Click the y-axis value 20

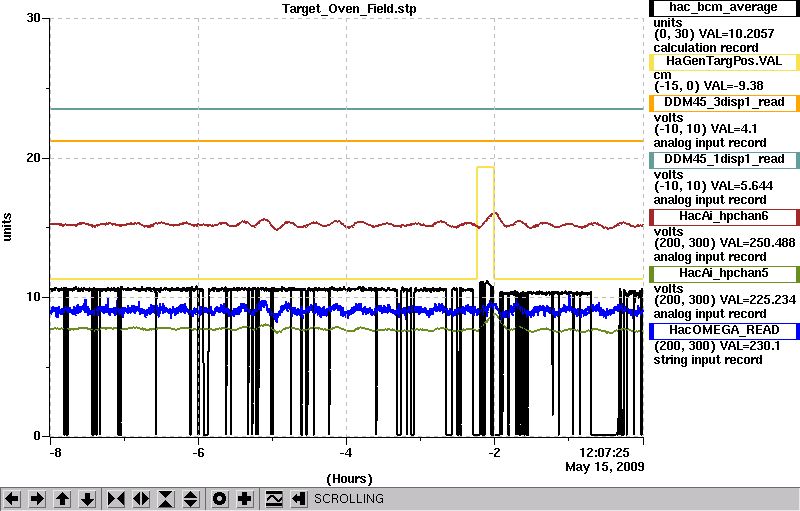33,158
